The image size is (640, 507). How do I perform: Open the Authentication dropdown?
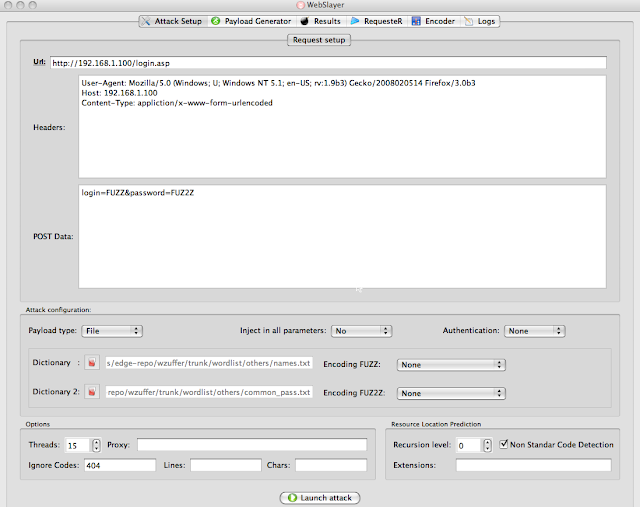(535, 331)
